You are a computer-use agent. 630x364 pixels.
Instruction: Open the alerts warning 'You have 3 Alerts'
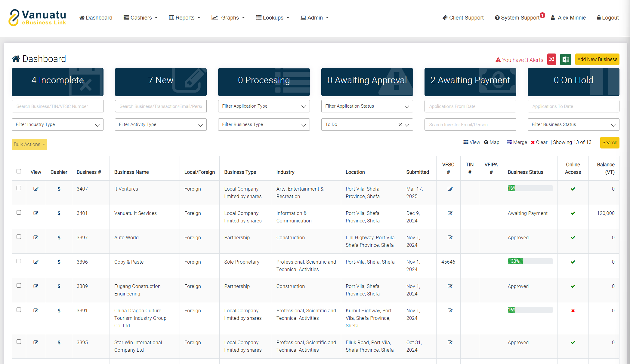coord(519,60)
